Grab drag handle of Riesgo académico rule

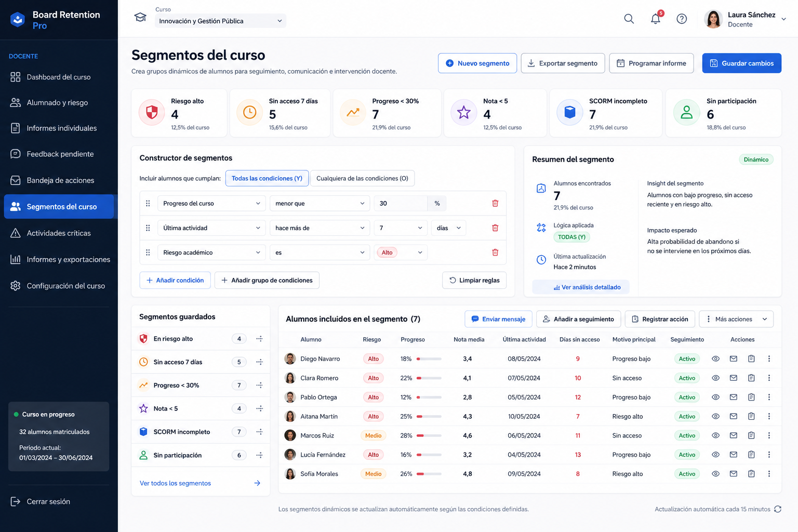pos(148,252)
